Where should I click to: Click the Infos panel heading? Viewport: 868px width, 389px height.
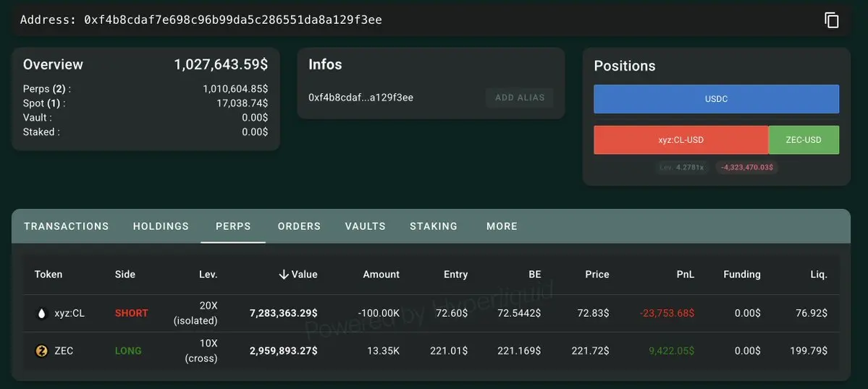(325, 64)
